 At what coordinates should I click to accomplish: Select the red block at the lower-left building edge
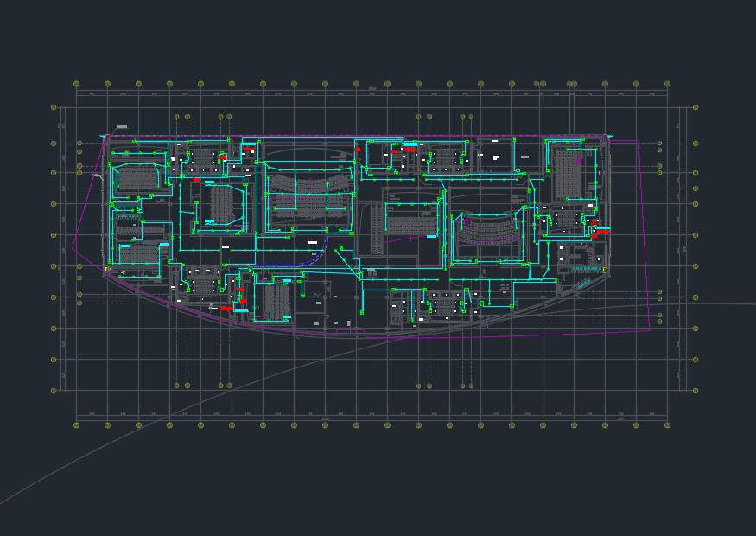tap(226, 308)
